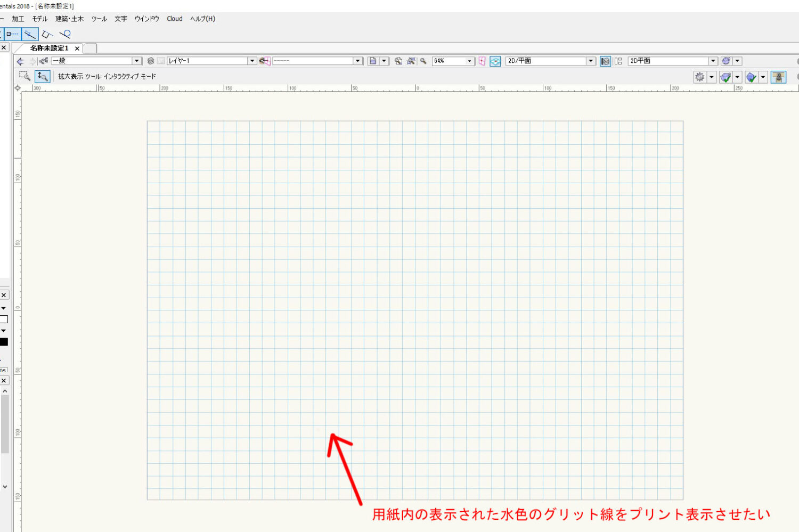Close the upper left docked palette
Screen dimensions: 799x532
point(4,47)
